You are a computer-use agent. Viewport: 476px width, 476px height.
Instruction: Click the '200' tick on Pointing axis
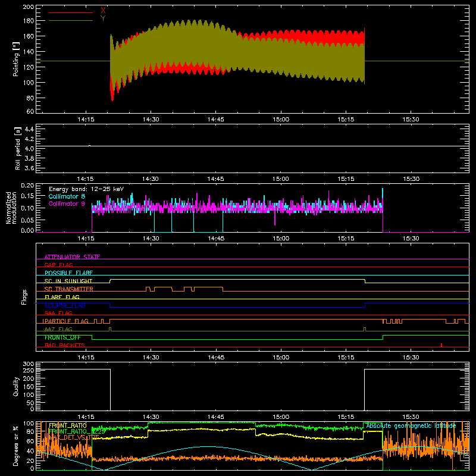click(x=28, y=7)
